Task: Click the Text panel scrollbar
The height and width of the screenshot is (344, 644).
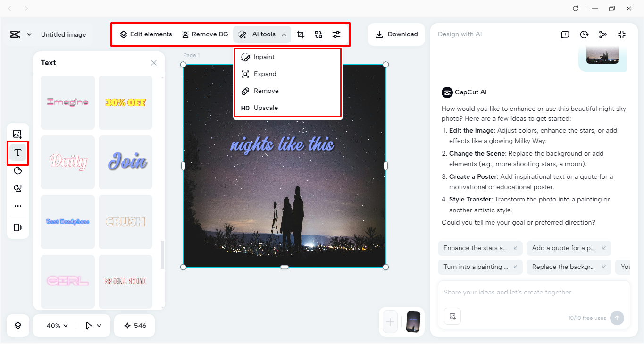Action: click(x=163, y=255)
